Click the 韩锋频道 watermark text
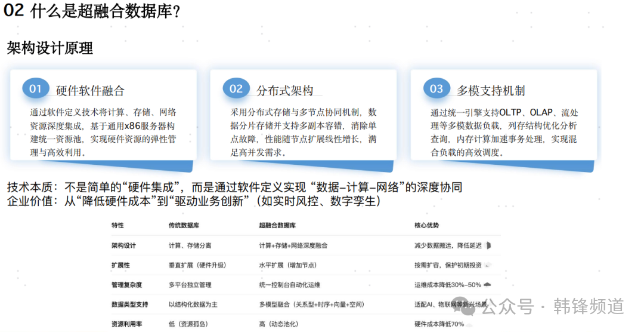 (588, 306)
